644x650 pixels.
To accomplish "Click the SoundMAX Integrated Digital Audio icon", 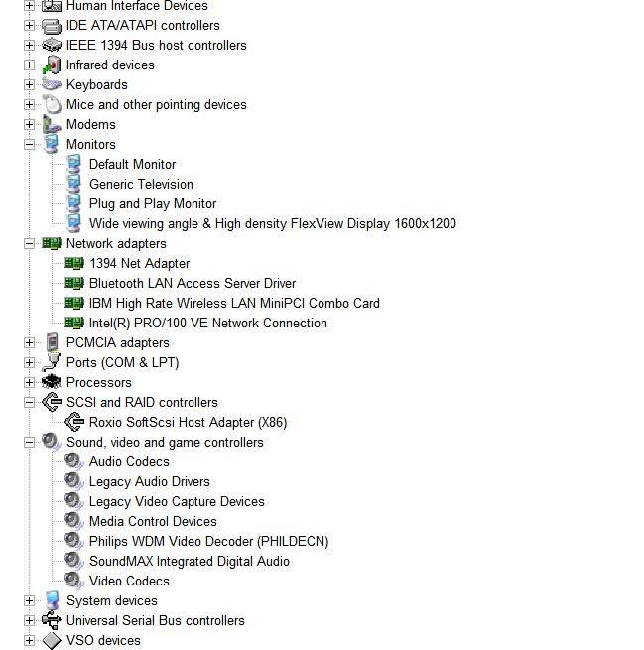I will (x=74, y=561).
